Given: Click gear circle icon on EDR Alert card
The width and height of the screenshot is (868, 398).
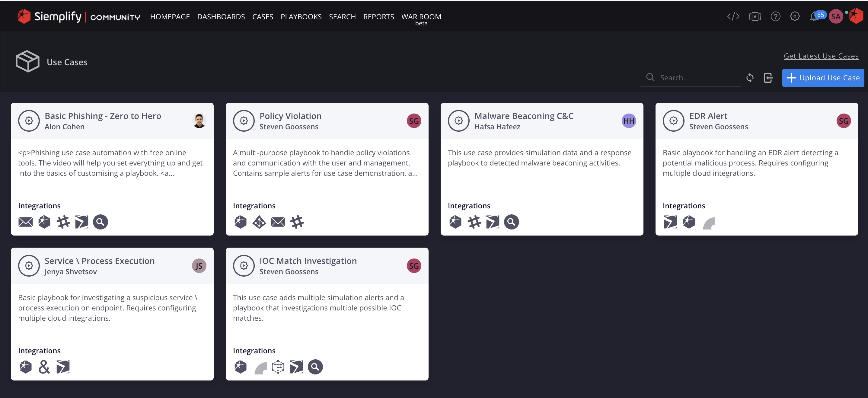Looking at the screenshot, I should [674, 121].
